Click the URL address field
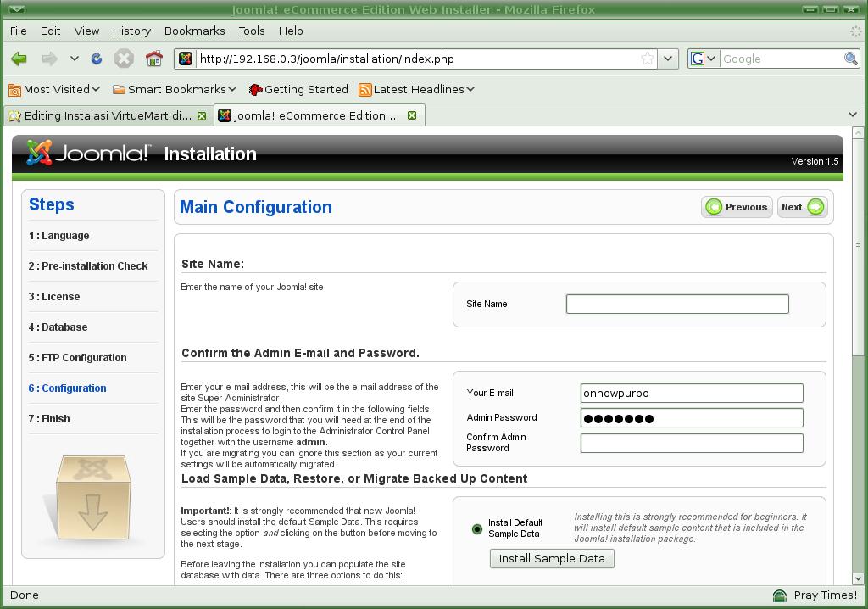 (x=418, y=59)
